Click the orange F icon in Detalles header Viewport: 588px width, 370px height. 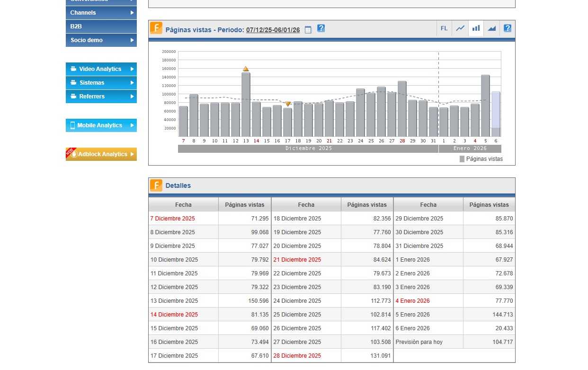coord(156,185)
